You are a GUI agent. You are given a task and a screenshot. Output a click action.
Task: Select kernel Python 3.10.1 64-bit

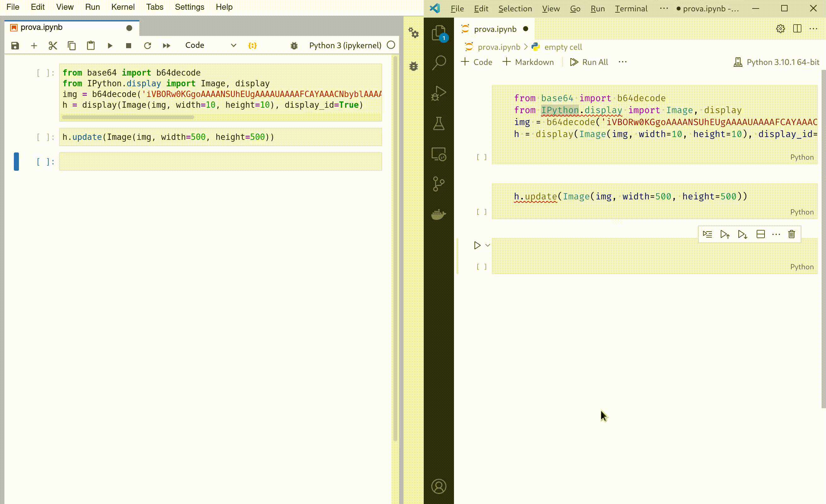pos(776,62)
